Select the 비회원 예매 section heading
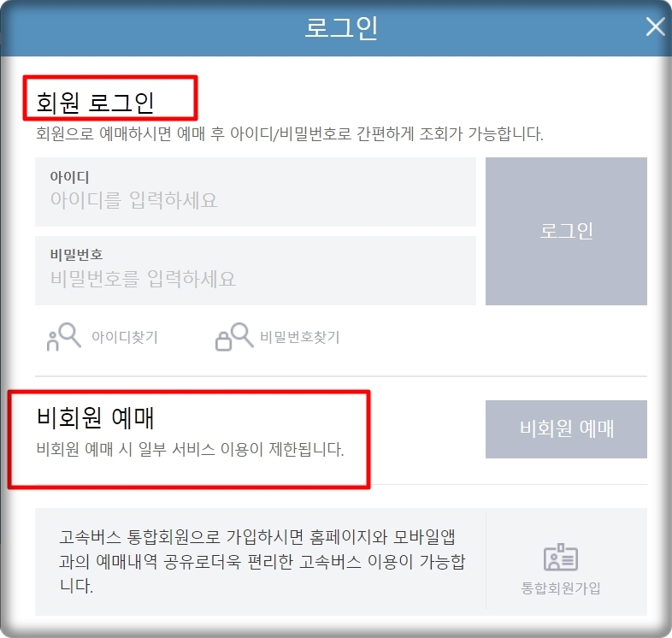The image size is (672, 638). pyautogui.click(x=95, y=417)
